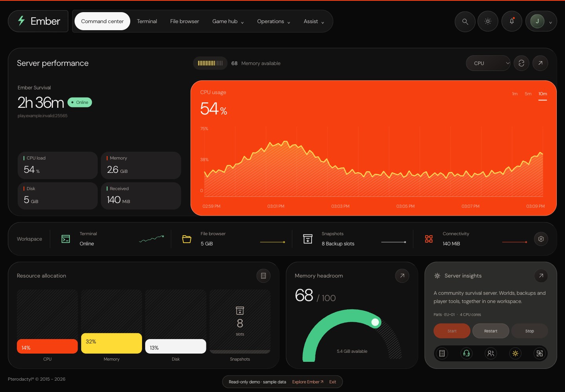Open the CPU metric dropdown
The image size is (565, 392).
click(488, 63)
